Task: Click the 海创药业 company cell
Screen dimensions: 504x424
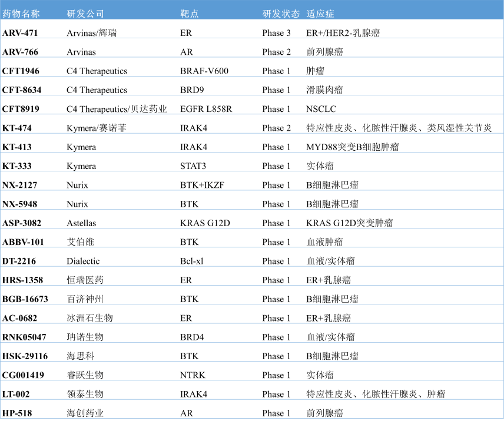Action: pos(85,413)
